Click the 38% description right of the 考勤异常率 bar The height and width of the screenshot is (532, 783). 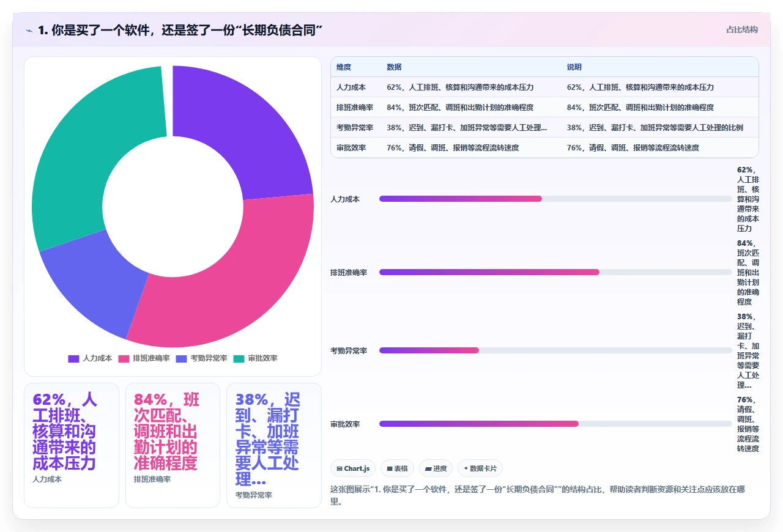(x=748, y=351)
